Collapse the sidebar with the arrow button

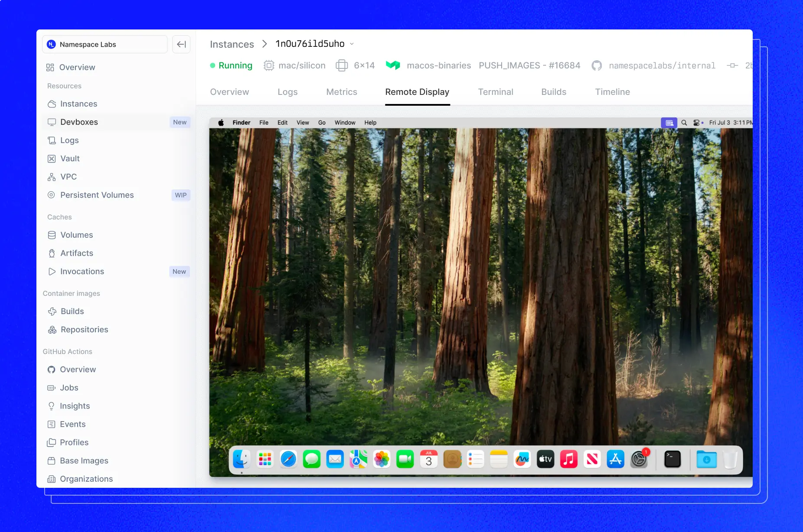tap(181, 44)
